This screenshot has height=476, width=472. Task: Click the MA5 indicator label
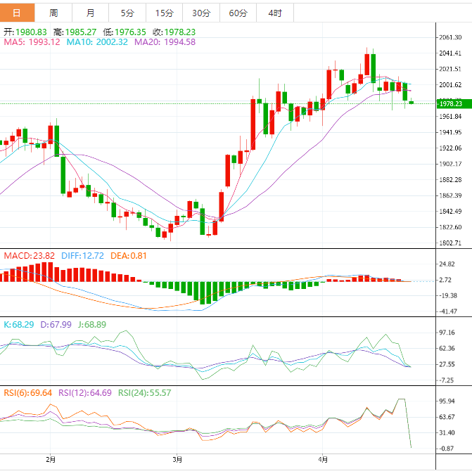click(x=32, y=42)
